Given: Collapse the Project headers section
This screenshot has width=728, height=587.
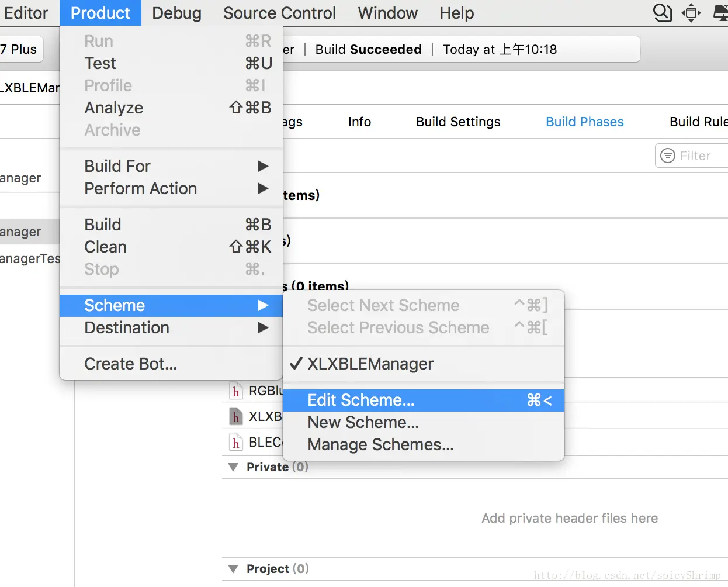Looking at the screenshot, I should point(234,569).
